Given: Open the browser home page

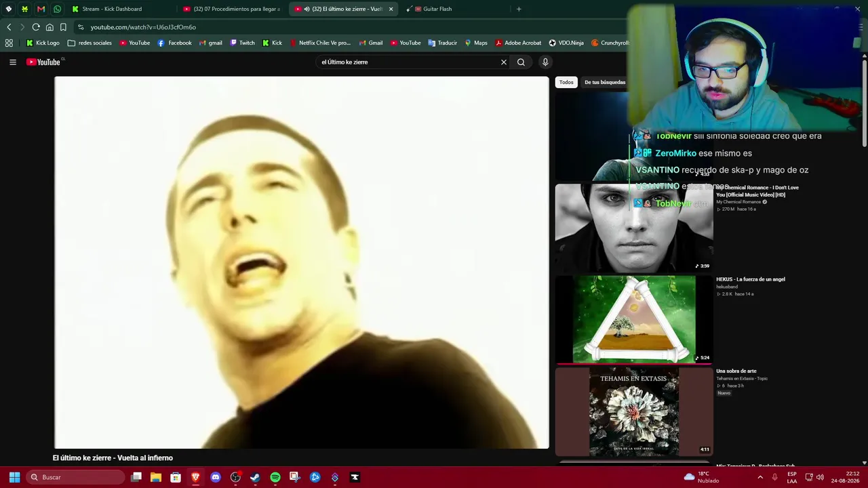Looking at the screenshot, I should [x=50, y=27].
